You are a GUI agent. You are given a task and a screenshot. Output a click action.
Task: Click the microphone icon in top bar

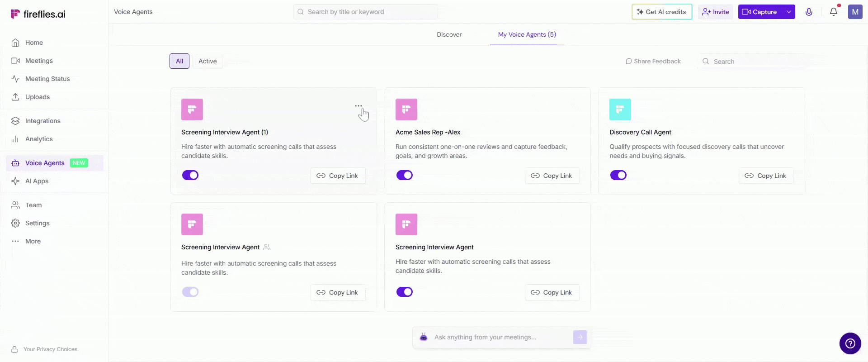pyautogui.click(x=809, y=12)
